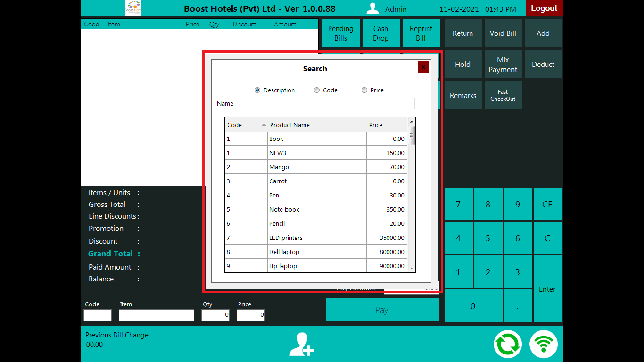Select the Description radio button
Image resolution: width=644 pixels, height=362 pixels.
[x=257, y=90]
